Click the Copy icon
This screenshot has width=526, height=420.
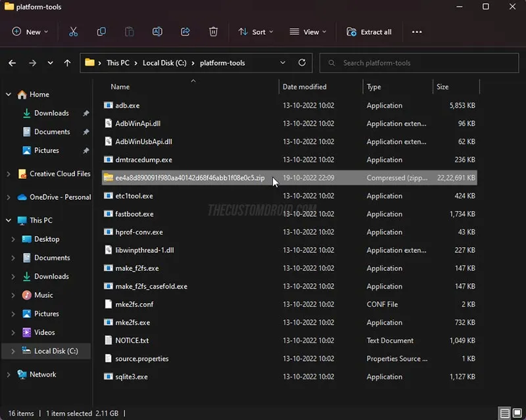click(101, 32)
